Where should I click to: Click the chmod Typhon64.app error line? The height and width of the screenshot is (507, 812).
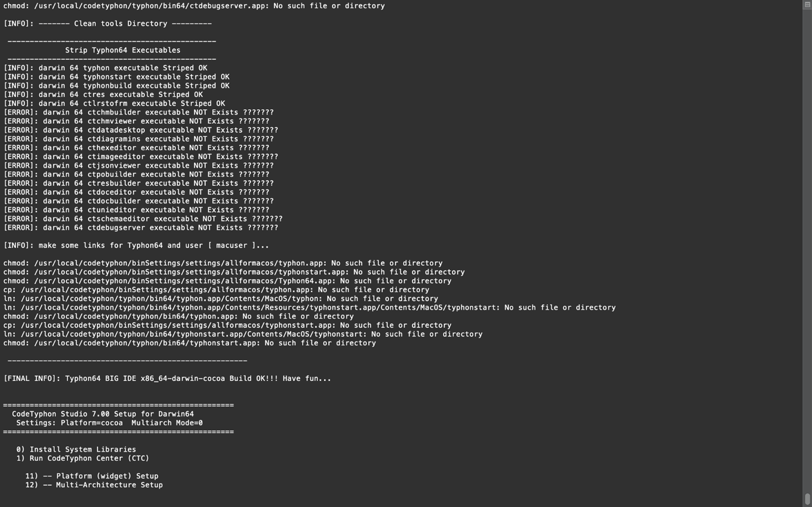click(x=227, y=281)
